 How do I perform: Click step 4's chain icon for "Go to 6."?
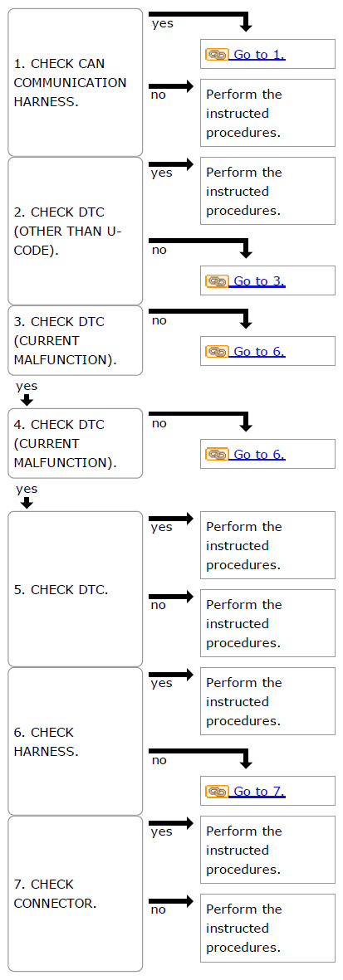tap(217, 455)
